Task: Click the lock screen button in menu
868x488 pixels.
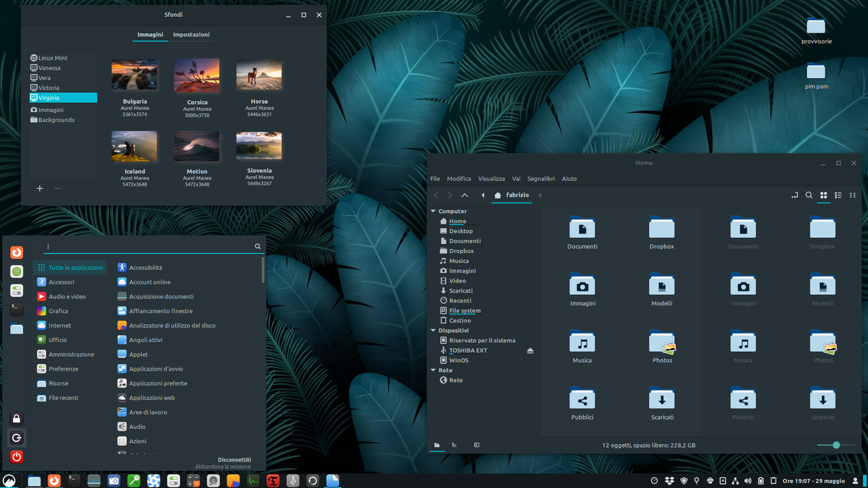Action: tap(17, 419)
